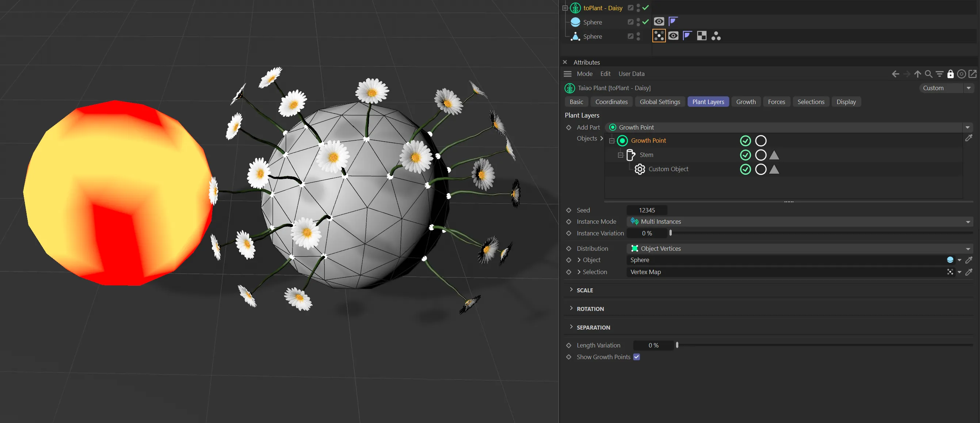Viewport: 980px width, 423px height.
Task: Disable the Stem layer green check
Action: click(x=745, y=155)
